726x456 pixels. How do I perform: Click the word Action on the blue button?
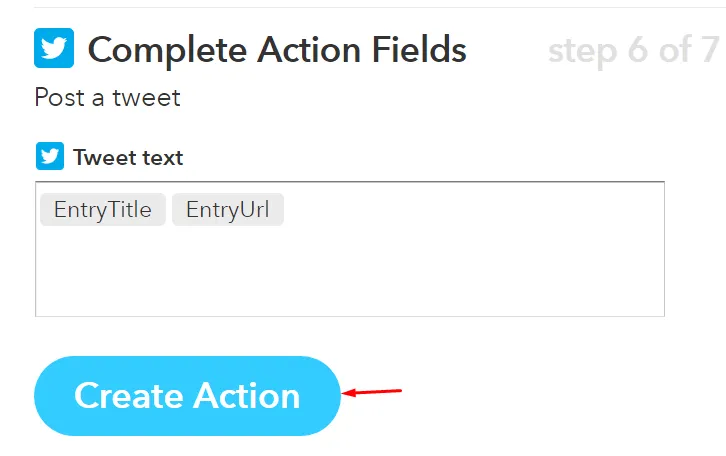[247, 396]
